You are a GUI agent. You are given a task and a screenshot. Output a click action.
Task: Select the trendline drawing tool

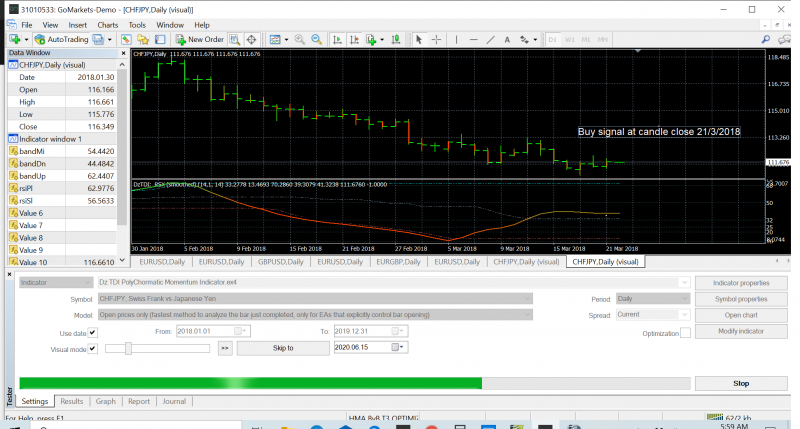click(x=491, y=39)
